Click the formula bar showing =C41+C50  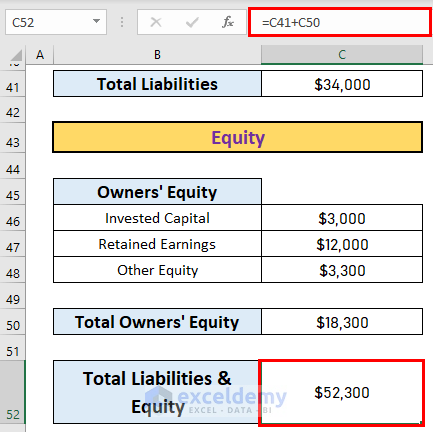tap(339, 22)
